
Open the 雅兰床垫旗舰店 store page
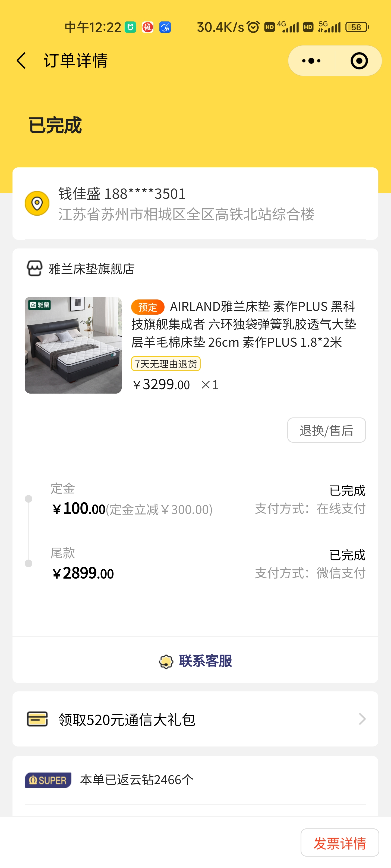coord(92,269)
